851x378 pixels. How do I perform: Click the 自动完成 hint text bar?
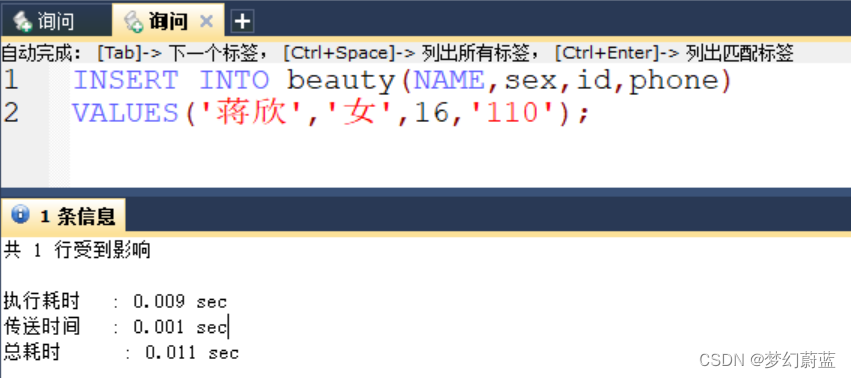tap(398, 53)
